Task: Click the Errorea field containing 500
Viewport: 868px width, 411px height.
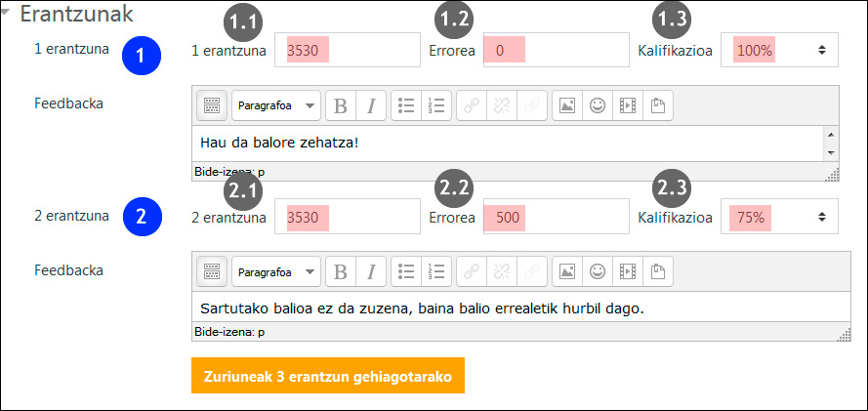Action: coord(556,217)
